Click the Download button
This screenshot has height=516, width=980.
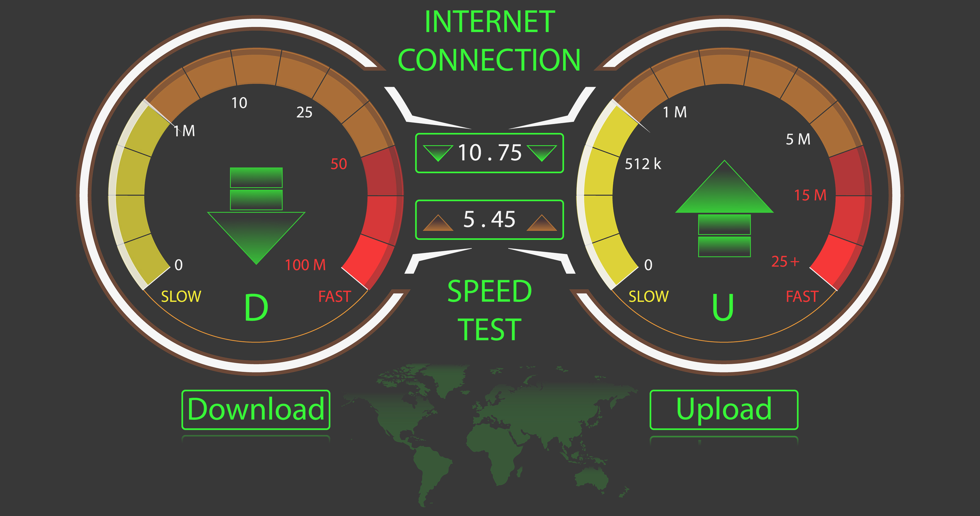[256, 410]
